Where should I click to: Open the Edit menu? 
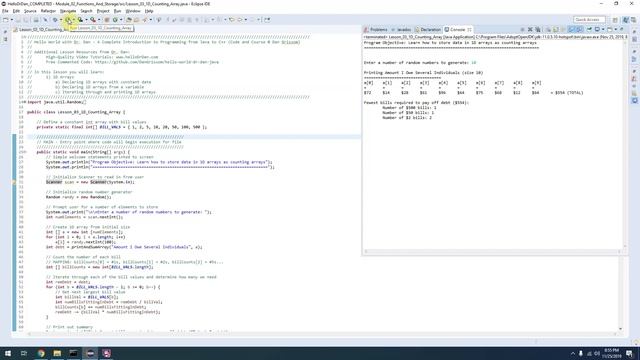coord(16,11)
